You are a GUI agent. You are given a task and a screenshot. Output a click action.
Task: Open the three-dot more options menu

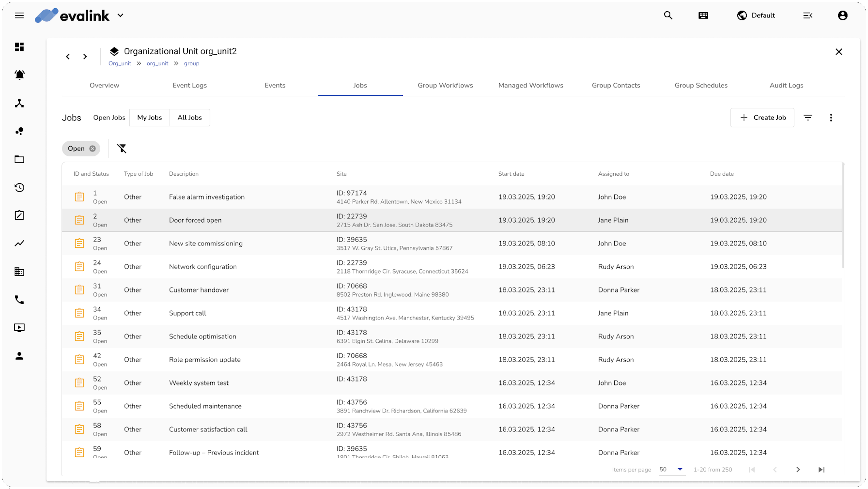tap(831, 118)
